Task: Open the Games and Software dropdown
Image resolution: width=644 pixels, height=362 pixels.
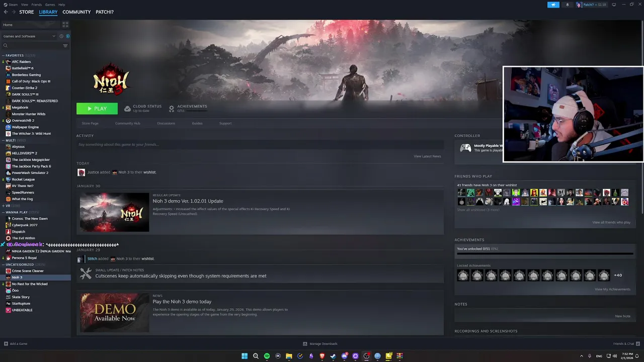Action: coord(29,36)
